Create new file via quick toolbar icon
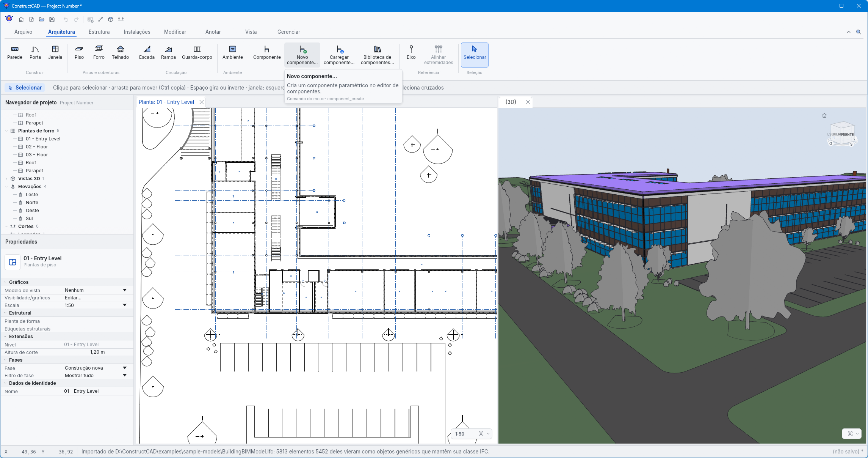The height and width of the screenshot is (458, 868). click(x=31, y=19)
